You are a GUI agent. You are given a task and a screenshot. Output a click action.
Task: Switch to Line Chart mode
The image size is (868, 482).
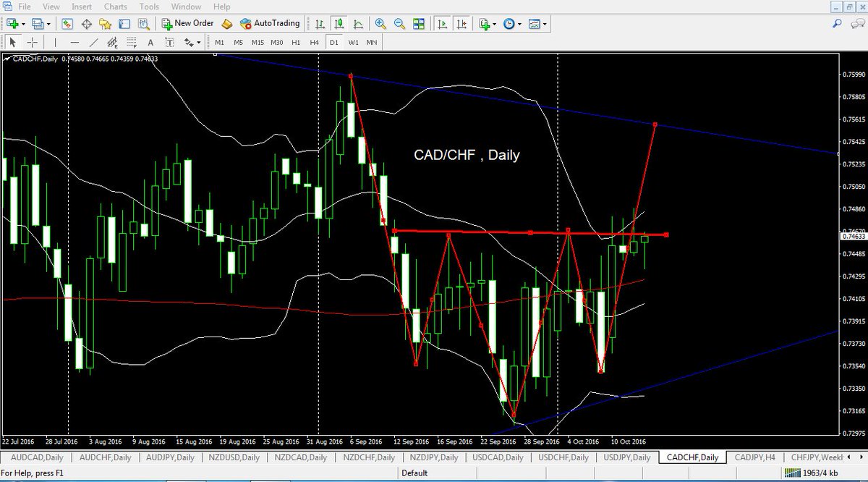coord(358,24)
